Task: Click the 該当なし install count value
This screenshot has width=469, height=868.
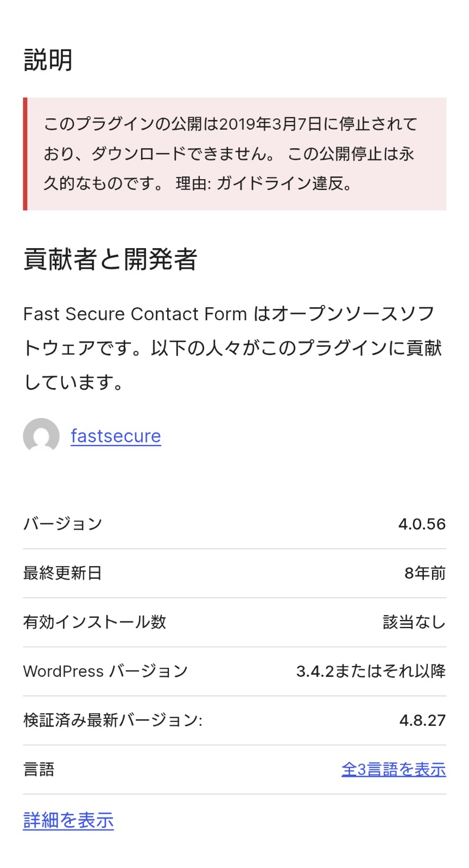Action: (414, 622)
